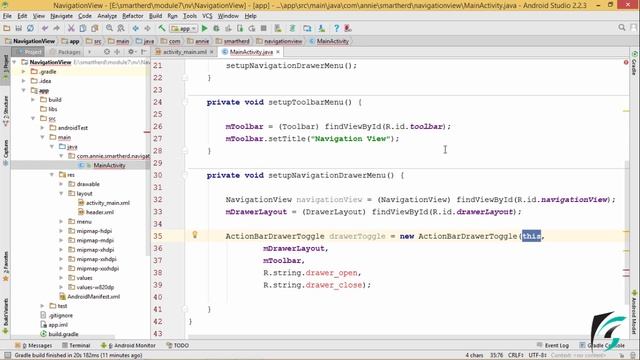
Task: Open the Android Monitor tool window
Action: 129,345
